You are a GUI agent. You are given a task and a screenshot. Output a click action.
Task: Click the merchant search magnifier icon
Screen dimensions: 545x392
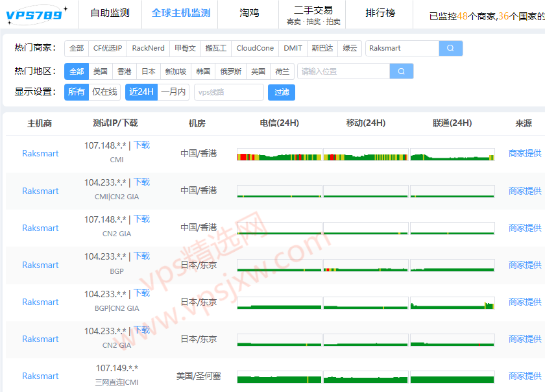[x=450, y=48]
